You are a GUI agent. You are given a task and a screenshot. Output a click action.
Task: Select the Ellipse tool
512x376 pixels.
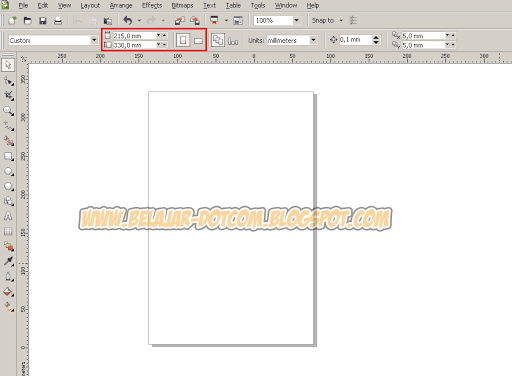pyautogui.click(x=8, y=171)
